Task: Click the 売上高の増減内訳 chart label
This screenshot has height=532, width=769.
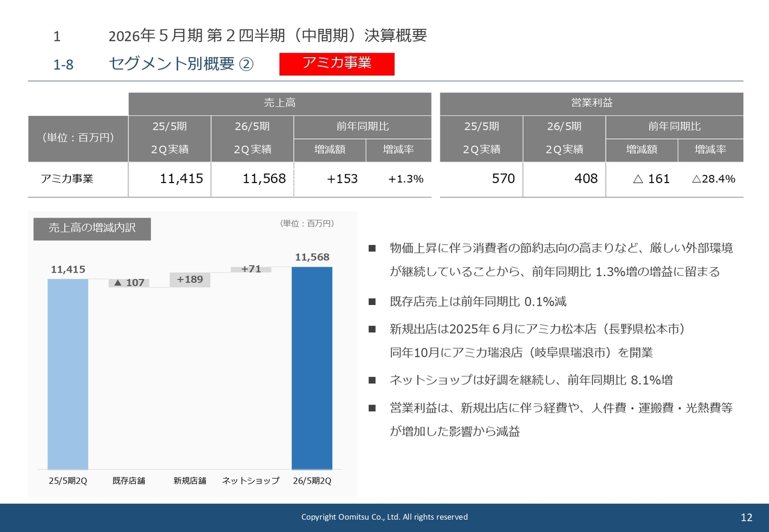Action: 92,229
